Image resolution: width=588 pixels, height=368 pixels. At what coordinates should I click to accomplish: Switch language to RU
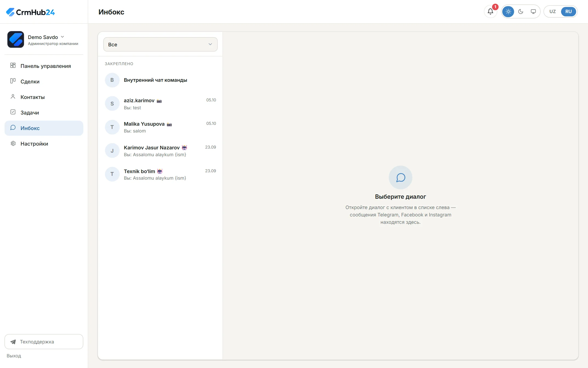coord(568,11)
